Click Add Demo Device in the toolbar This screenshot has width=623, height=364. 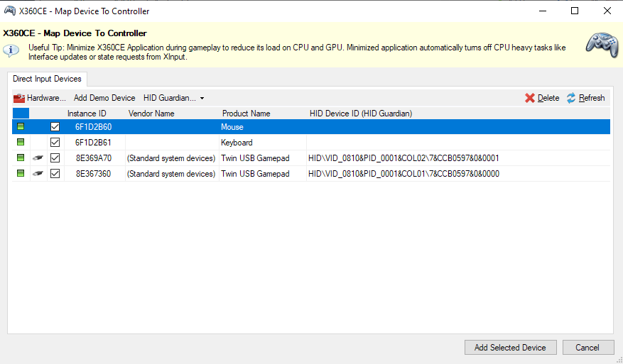pyautogui.click(x=104, y=98)
